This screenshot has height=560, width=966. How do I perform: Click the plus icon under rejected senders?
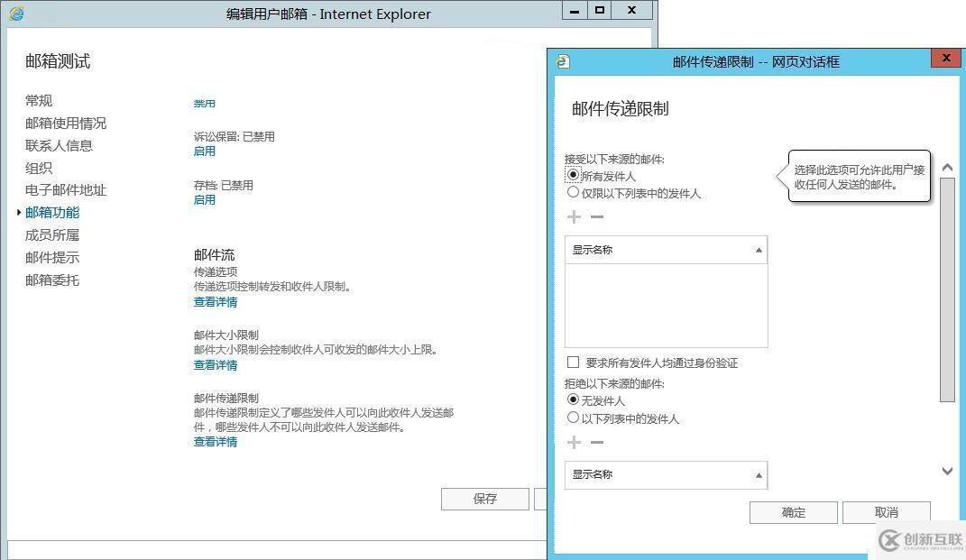[574, 443]
